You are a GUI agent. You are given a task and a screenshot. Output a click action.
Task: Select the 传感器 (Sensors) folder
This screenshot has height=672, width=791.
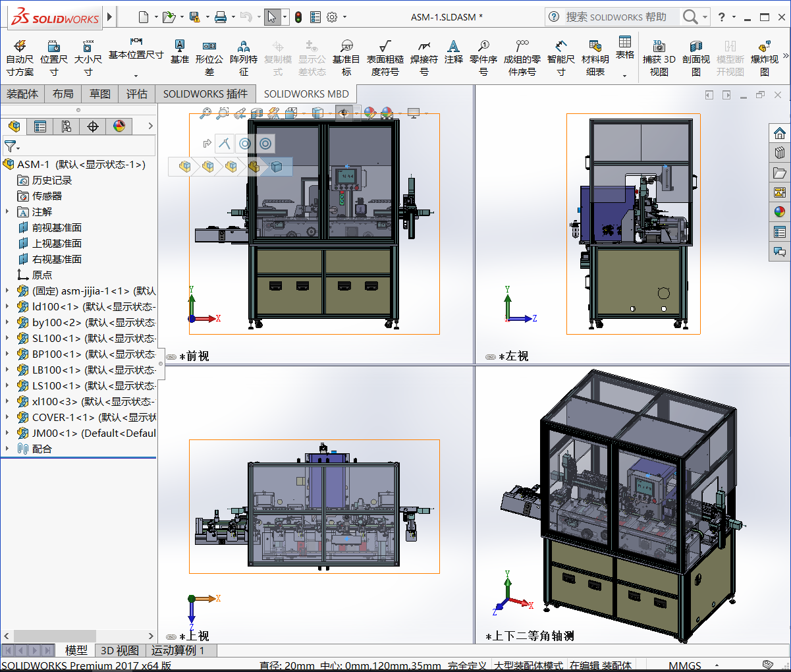pos(40,196)
